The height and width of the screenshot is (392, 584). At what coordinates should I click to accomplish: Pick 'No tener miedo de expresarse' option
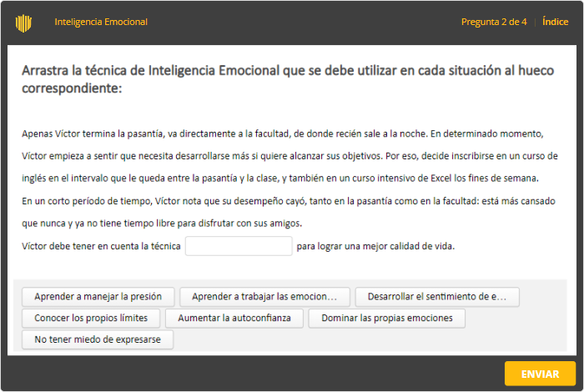point(98,339)
